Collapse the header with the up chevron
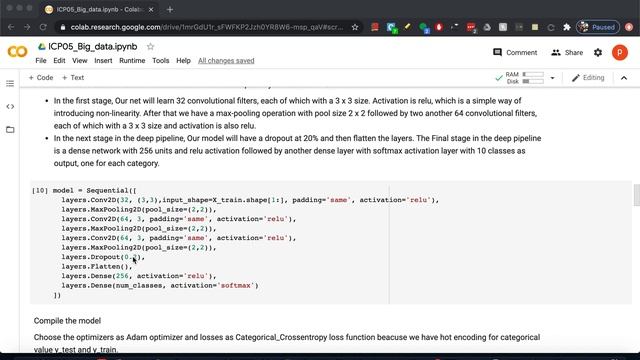 click(x=624, y=78)
